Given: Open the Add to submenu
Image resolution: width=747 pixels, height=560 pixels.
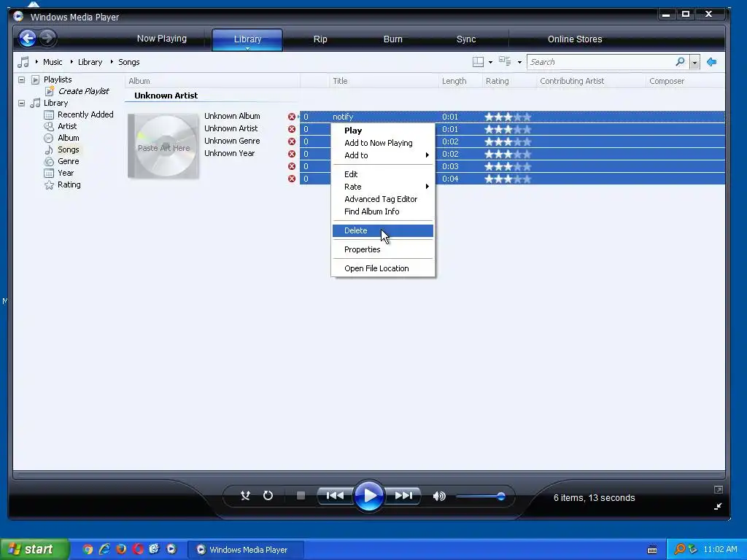Looking at the screenshot, I should click(383, 155).
